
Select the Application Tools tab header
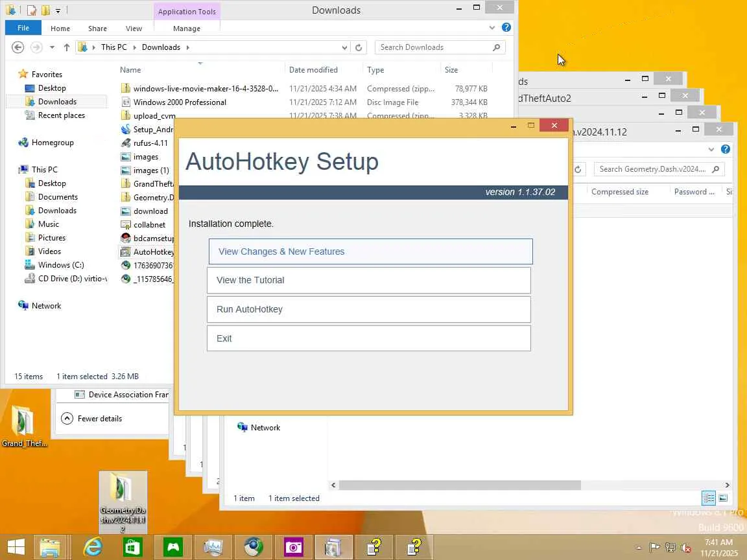[187, 12]
